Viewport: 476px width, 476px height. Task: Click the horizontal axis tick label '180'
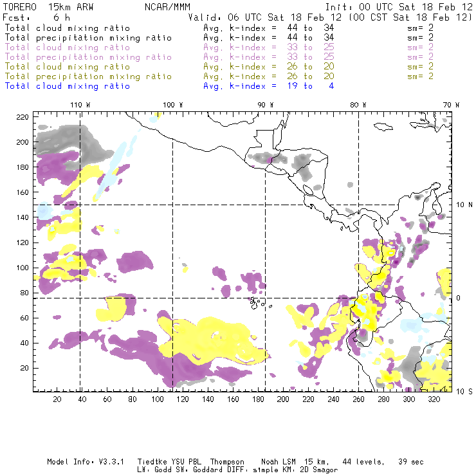[258, 399]
